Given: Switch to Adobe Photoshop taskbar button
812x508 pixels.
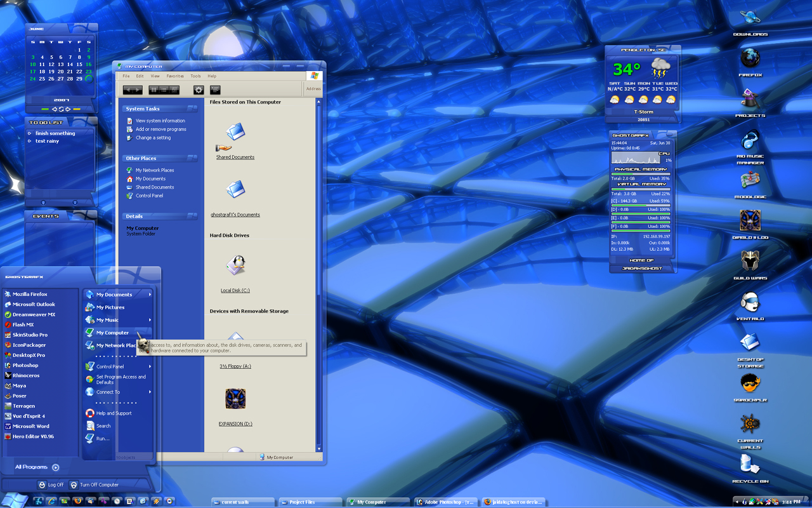Looking at the screenshot, I should (x=446, y=502).
